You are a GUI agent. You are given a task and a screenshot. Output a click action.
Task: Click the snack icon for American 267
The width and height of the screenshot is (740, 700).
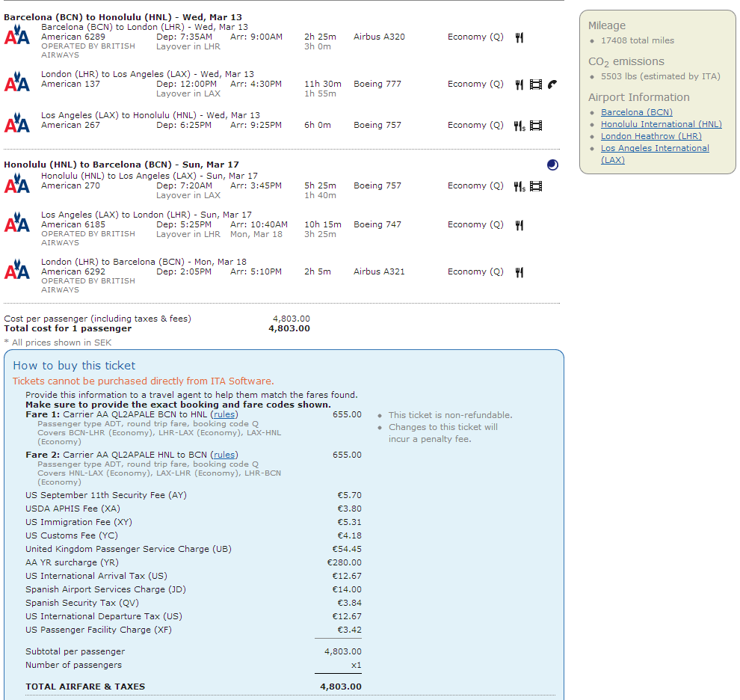coord(519,126)
